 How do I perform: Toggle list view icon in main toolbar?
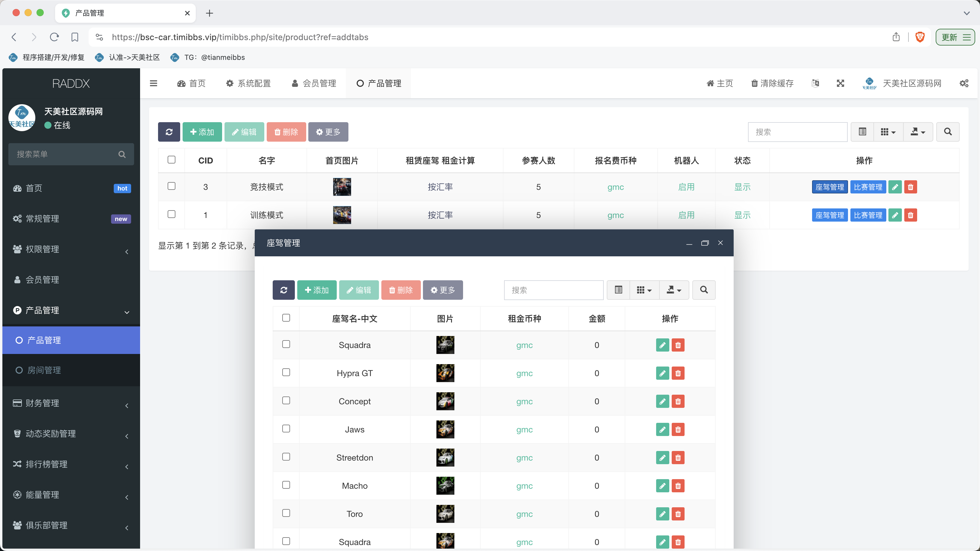tap(862, 132)
